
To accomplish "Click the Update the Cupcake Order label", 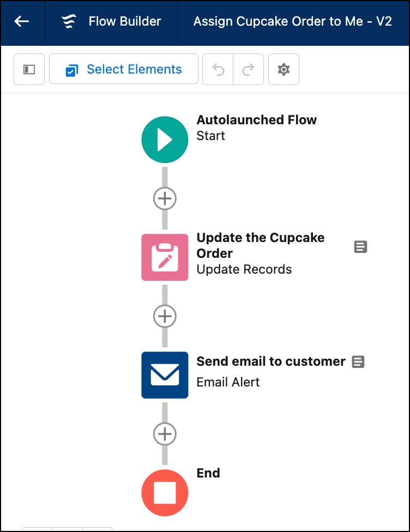I will click(260, 245).
